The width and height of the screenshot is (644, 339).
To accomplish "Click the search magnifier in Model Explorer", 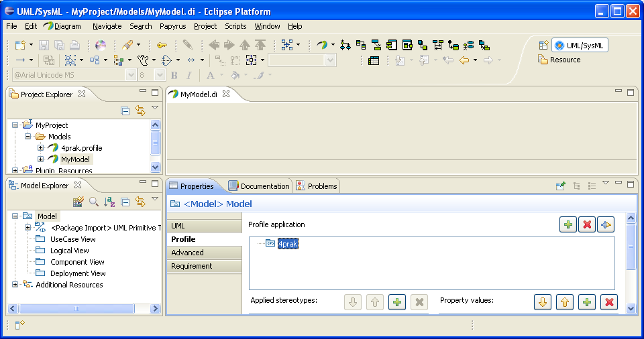I will 94,201.
